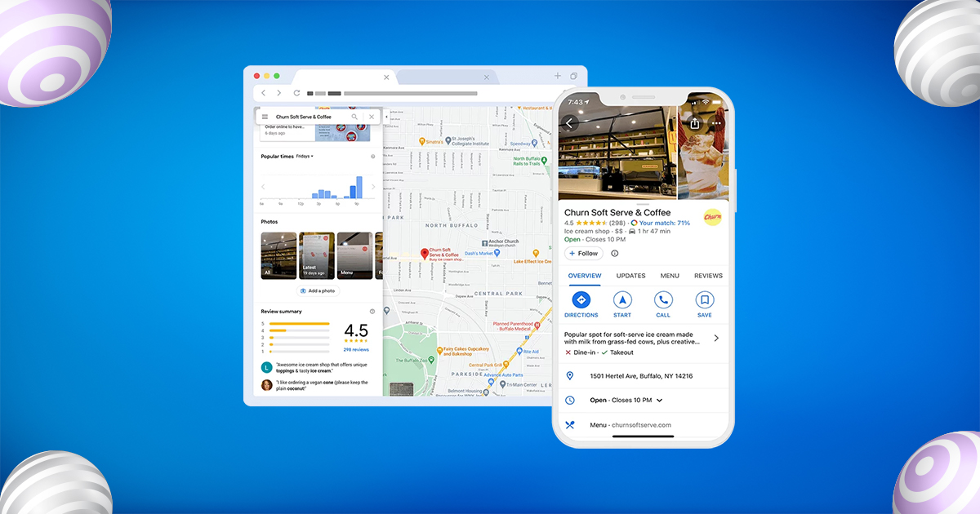980x514 pixels.
Task: Open Popular times help icon
Action: (372, 156)
